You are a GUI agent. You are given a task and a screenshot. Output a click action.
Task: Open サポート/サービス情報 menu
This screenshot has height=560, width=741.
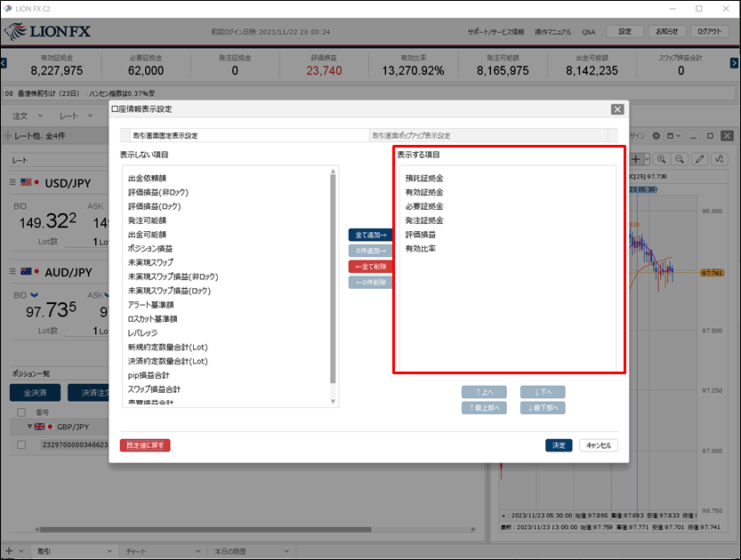495,32
